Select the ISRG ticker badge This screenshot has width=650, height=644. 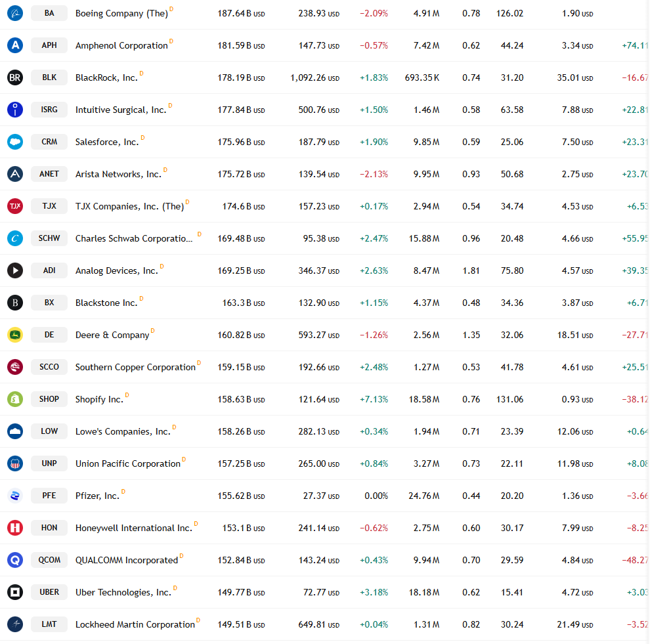click(49, 110)
